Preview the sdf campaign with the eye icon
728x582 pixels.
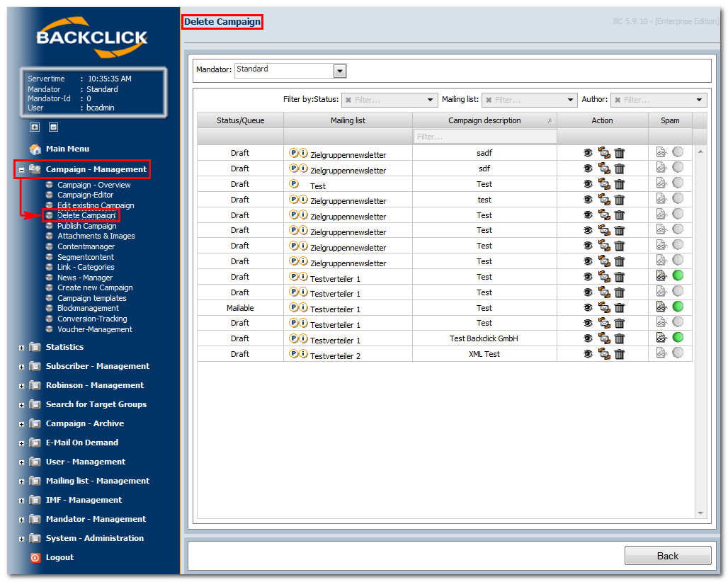tap(588, 169)
